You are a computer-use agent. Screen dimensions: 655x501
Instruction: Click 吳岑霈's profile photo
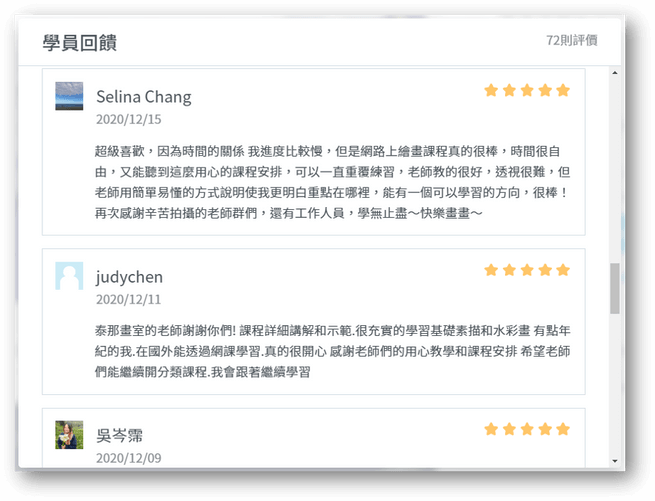[69, 435]
